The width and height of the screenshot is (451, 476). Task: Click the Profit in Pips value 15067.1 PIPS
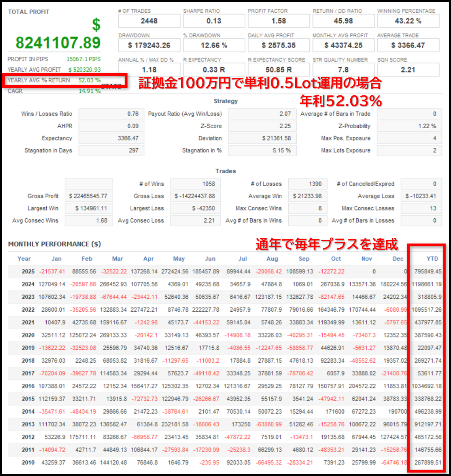[83, 59]
